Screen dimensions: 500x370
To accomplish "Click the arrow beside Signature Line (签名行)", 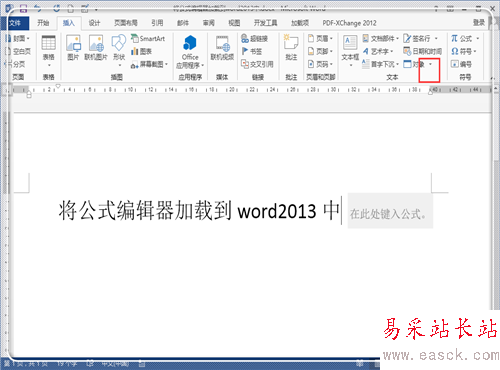I will tap(436, 39).
